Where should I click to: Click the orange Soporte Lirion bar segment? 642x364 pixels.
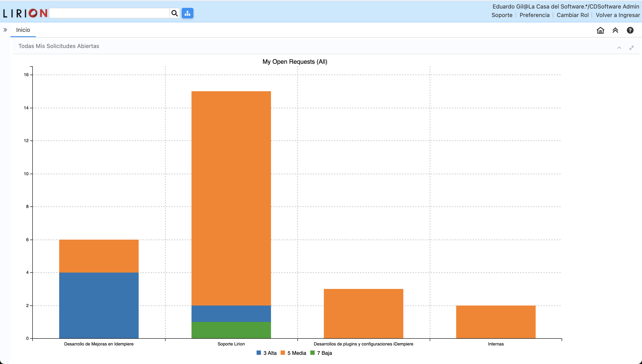tap(231, 197)
